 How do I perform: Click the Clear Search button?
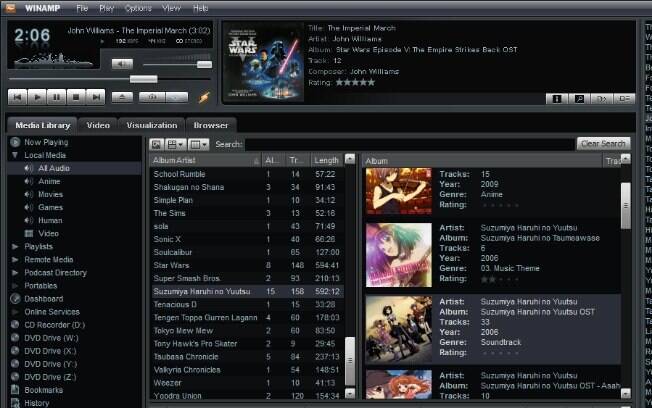[x=603, y=144]
